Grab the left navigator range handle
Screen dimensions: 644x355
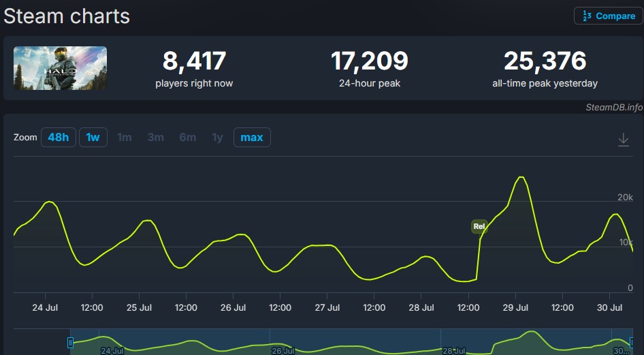(70, 342)
